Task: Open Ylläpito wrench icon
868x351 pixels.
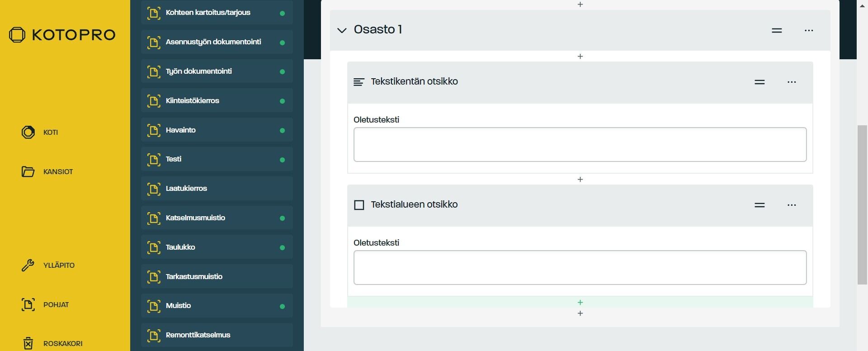Action: tap(28, 265)
